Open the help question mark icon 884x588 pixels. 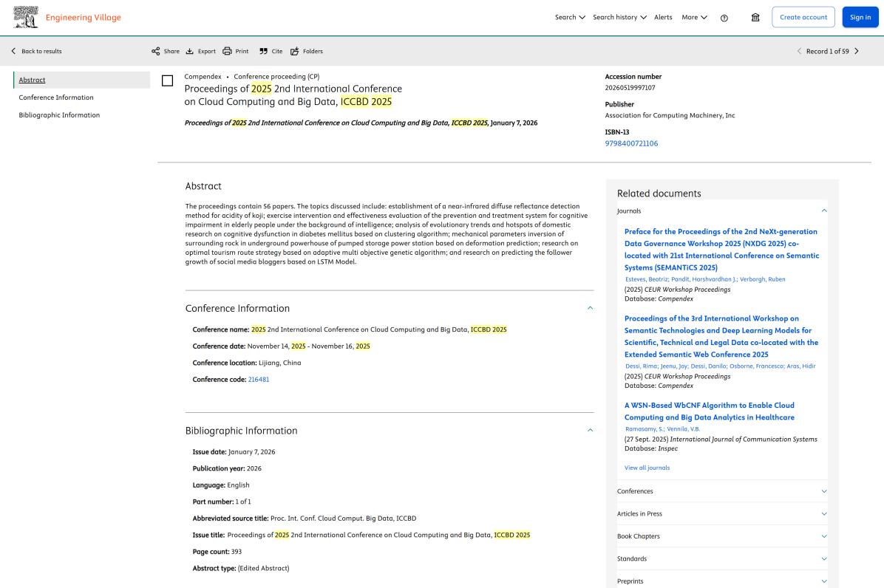pos(724,18)
